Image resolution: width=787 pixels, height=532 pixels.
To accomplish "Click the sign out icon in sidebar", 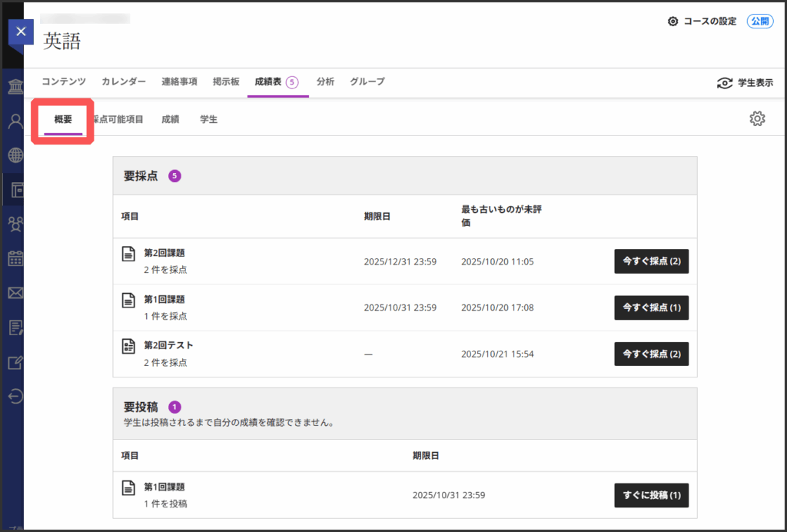I will coord(15,396).
